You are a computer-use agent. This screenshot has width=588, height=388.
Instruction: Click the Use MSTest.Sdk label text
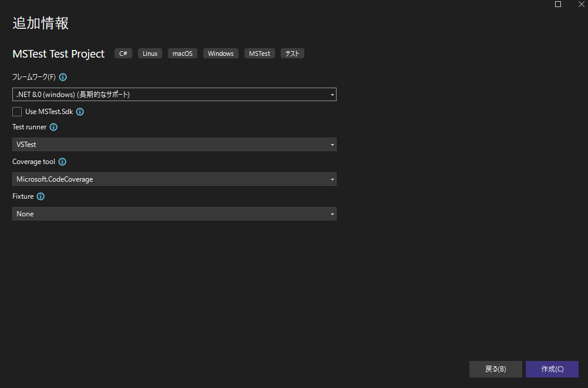click(49, 112)
